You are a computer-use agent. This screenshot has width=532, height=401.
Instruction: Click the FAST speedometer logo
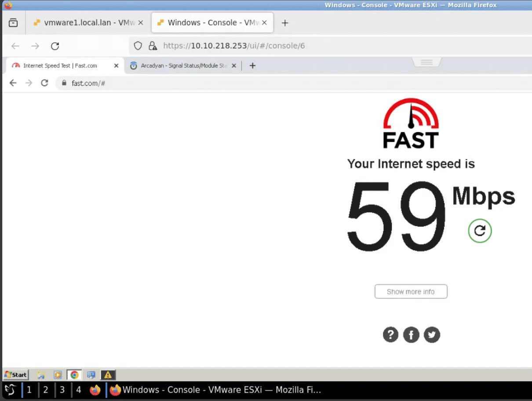click(x=411, y=124)
